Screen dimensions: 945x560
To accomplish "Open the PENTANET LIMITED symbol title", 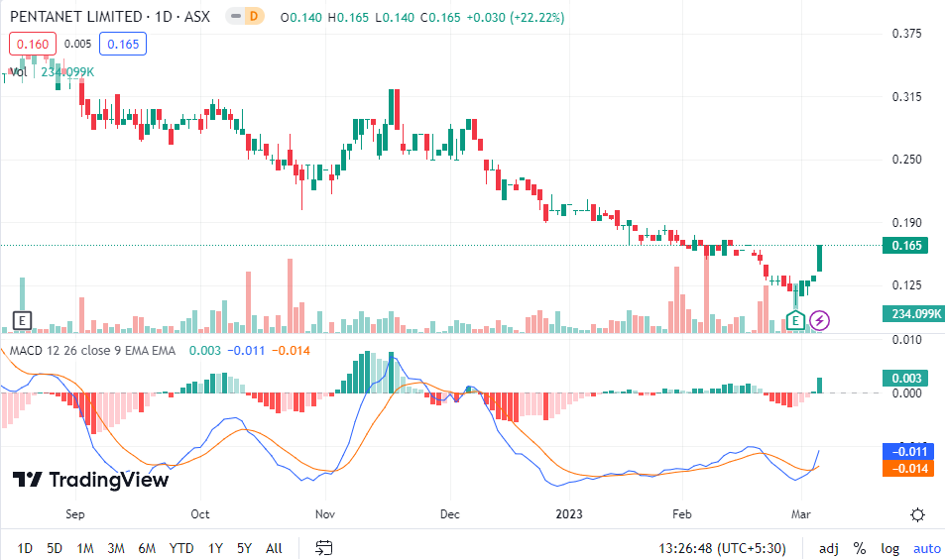I will [x=109, y=17].
